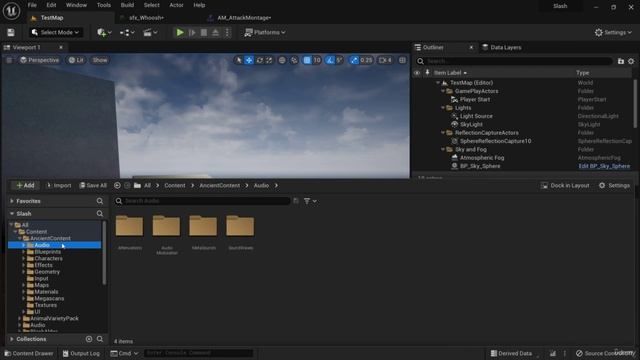Expand the Blueprints folder in tree
This screenshot has height=360, width=640.
click(x=24, y=252)
